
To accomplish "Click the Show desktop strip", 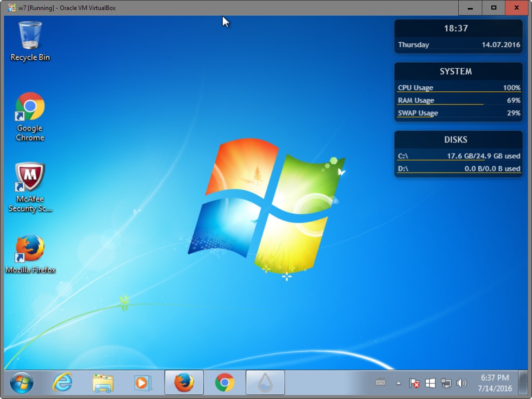I will [523, 382].
